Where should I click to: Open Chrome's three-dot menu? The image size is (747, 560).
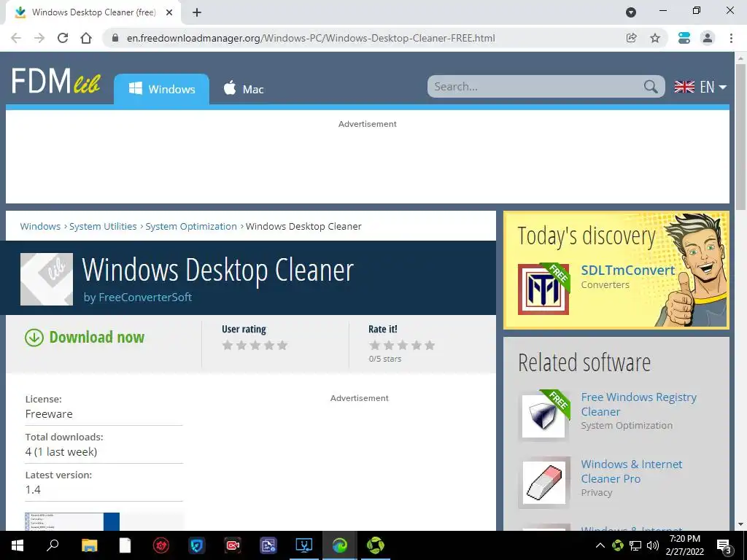tap(731, 38)
